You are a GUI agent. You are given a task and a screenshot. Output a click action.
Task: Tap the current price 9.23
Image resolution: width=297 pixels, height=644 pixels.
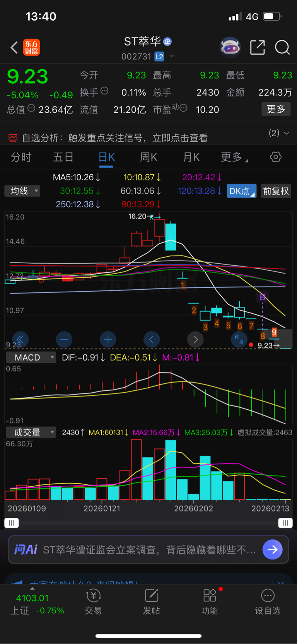27,77
